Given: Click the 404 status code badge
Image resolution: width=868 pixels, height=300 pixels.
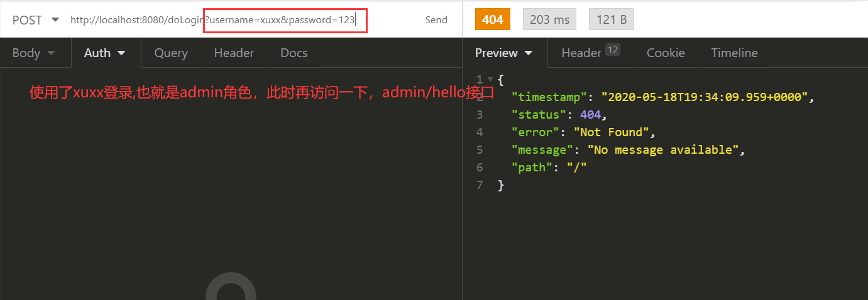Looking at the screenshot, I should coord(492,19).
